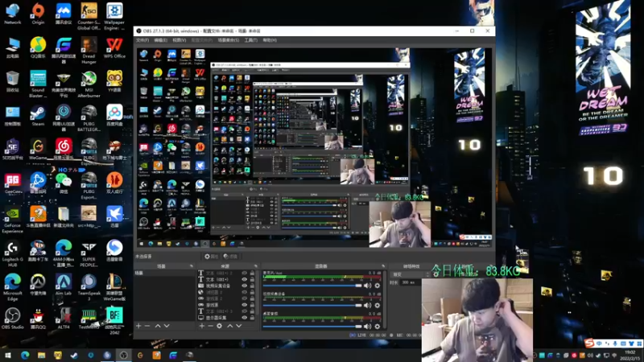Screen dimensions: 644x362
Task: Move source up in sources toolbar
Action: (230, 326)
